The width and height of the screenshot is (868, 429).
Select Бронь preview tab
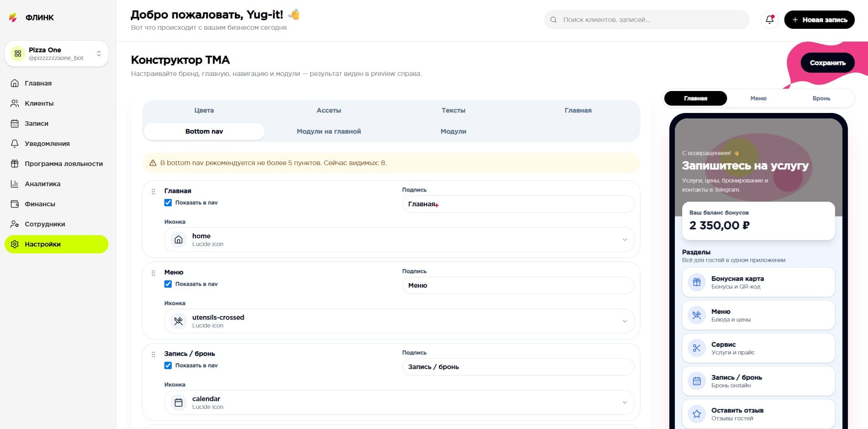click(821, 98)
